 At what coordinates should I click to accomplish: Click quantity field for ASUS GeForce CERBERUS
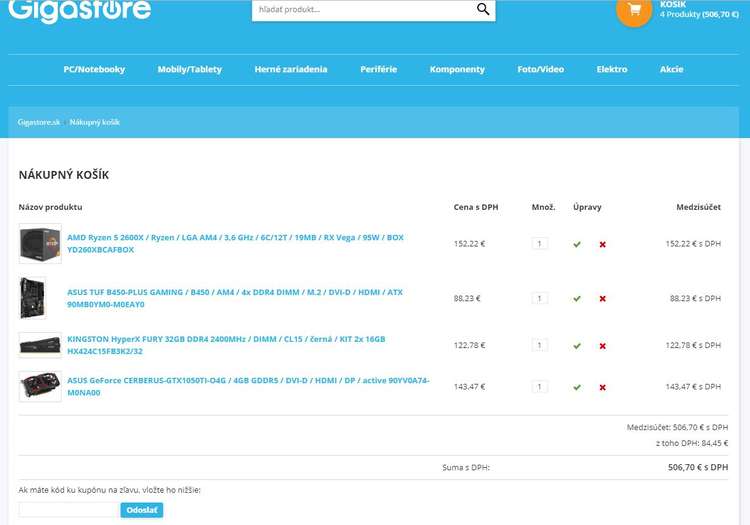[x=540, y=387]
